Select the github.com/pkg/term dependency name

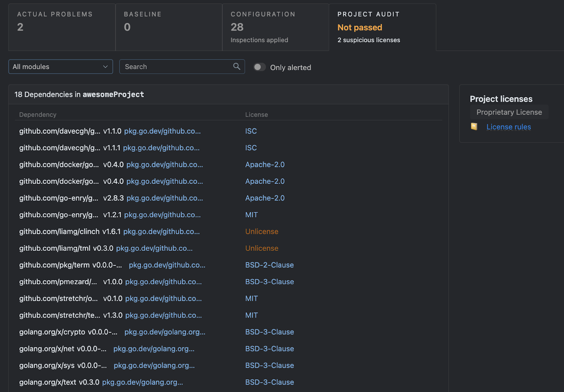pyautogui.click(x=54, y=265)
